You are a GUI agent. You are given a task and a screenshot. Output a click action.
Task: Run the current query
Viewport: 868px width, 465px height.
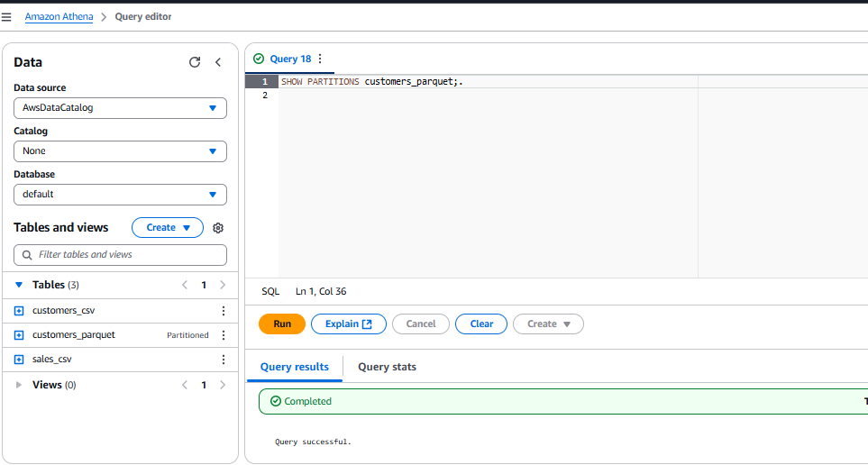pos(282,324)
